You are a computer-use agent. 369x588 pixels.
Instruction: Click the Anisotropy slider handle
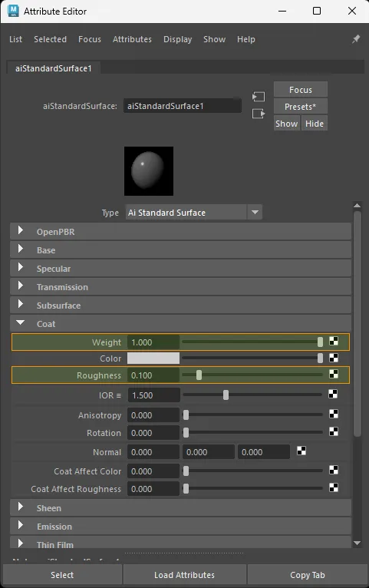click(186, 415)
